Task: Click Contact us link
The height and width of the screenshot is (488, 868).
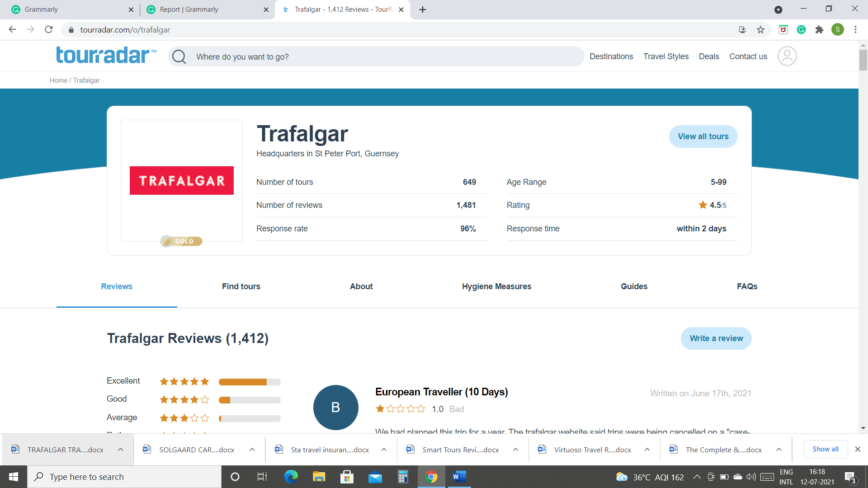Action: pos(748,56)
